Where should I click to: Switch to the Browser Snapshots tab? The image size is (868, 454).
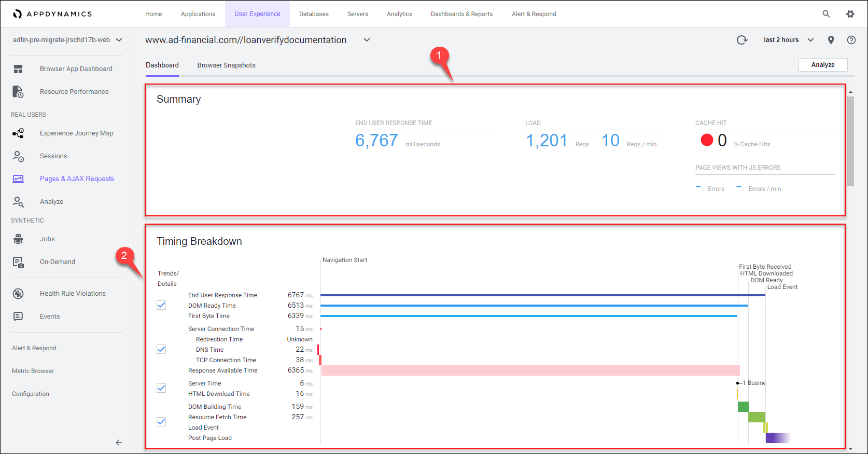click(226, 65)
